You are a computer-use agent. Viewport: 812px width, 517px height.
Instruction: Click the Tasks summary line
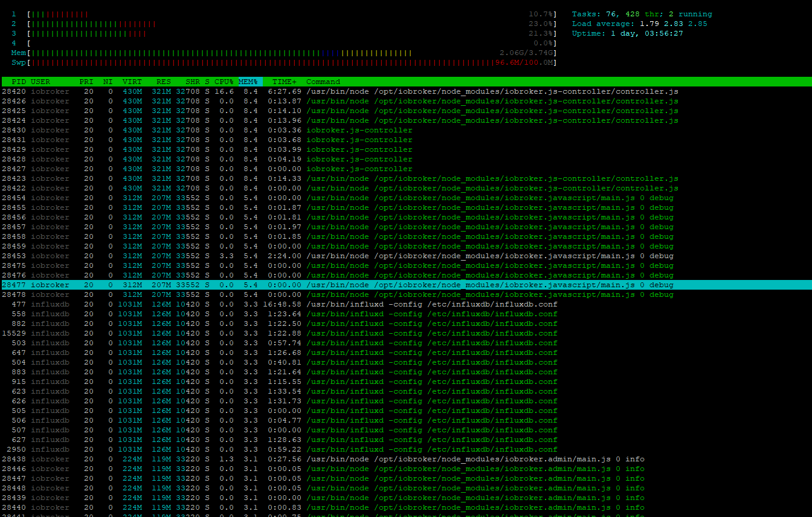pos(642,14)
